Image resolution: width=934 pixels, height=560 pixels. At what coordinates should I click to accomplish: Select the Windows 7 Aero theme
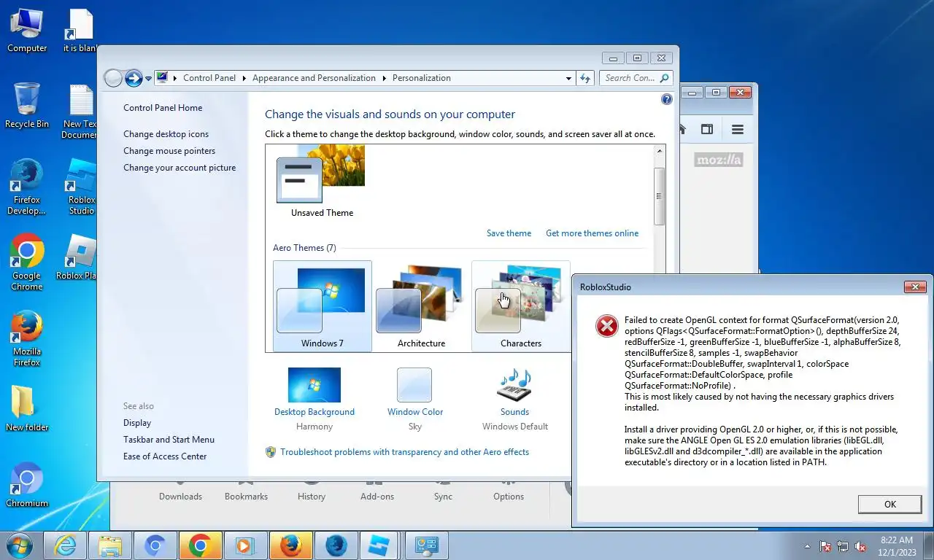pos(322,306)
